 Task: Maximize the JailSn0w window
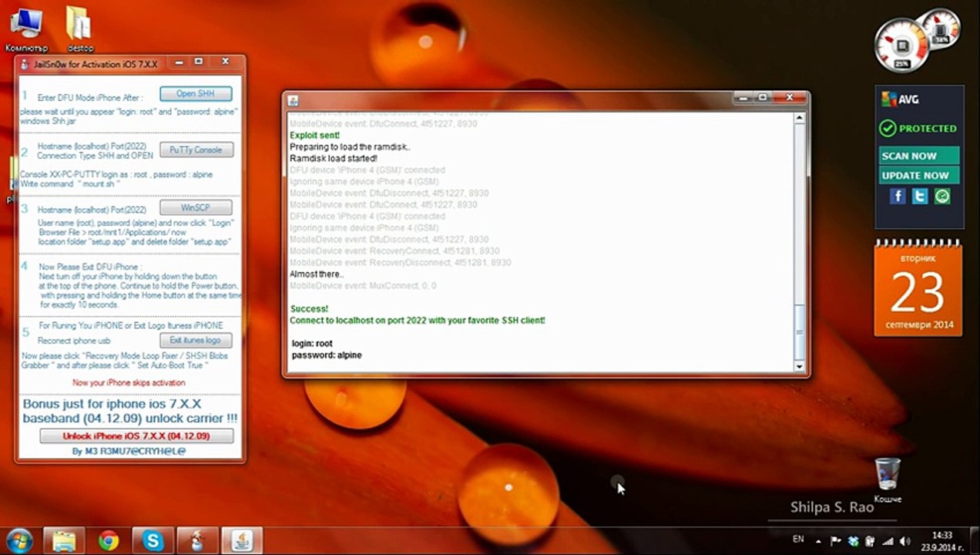tap(199, 62)
